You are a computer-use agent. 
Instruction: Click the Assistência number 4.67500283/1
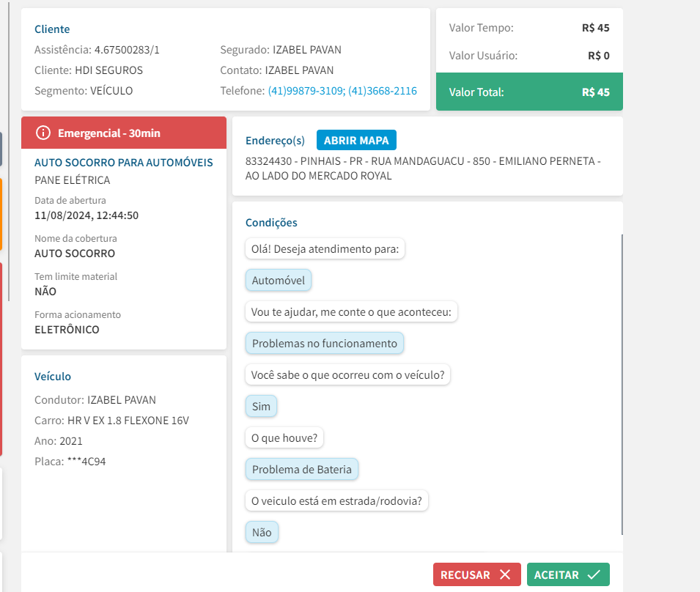[x=127, y=50]
